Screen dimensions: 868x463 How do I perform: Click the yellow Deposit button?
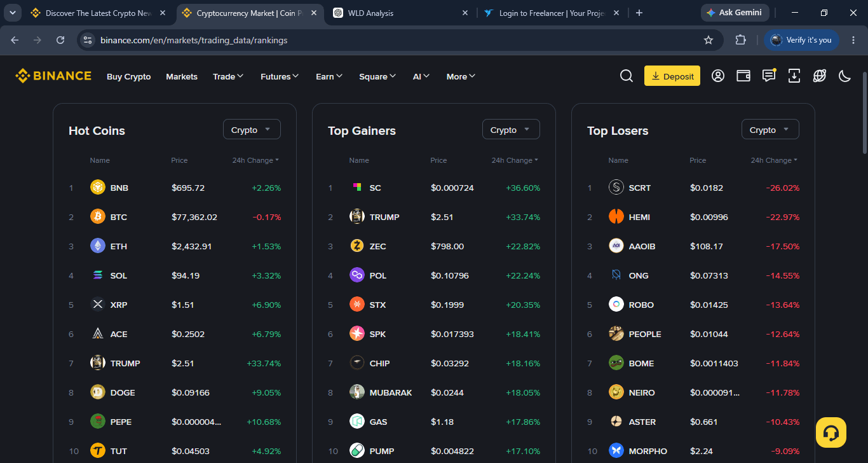coord(672,76)
